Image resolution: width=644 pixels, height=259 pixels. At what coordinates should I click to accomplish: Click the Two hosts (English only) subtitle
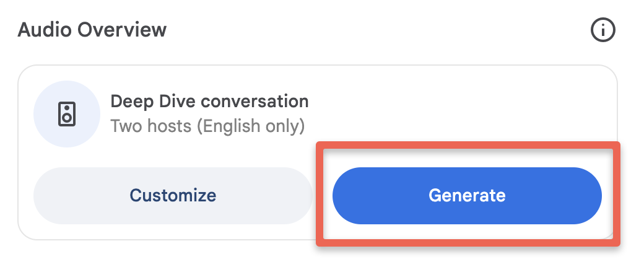[207, 126]
